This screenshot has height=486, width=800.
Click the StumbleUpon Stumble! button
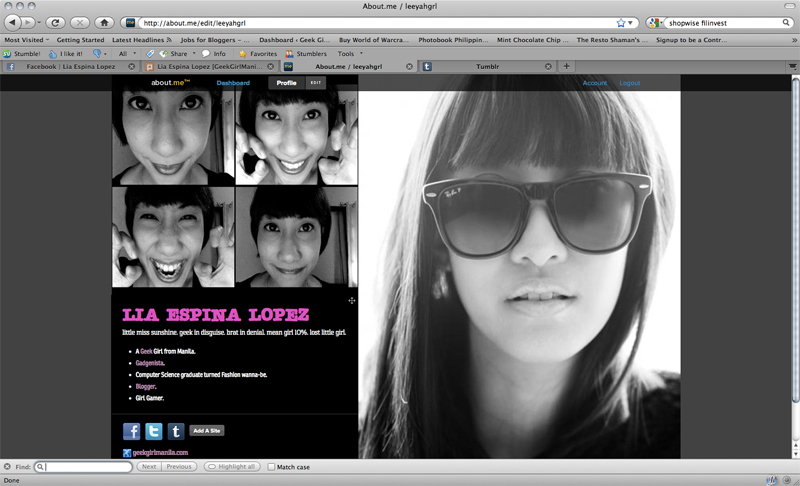22,53
